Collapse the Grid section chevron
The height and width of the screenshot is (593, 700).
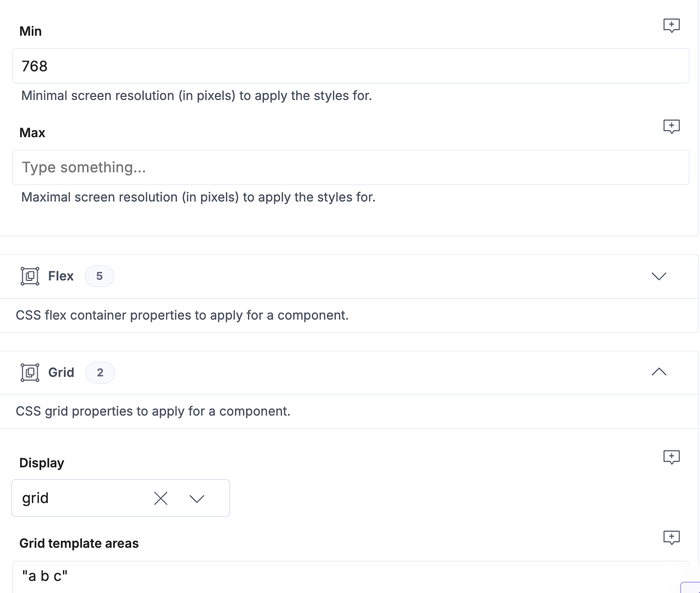(x=659, y=372)
